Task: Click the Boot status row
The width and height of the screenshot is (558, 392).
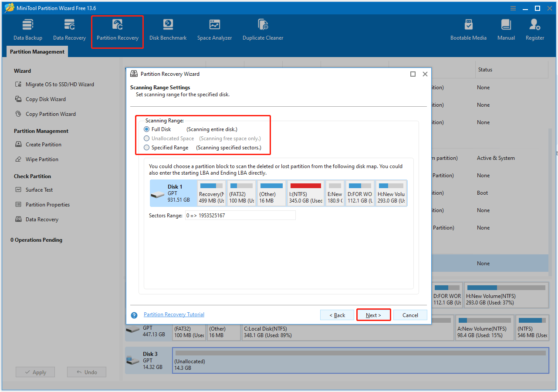Action: tap(482, 193)
